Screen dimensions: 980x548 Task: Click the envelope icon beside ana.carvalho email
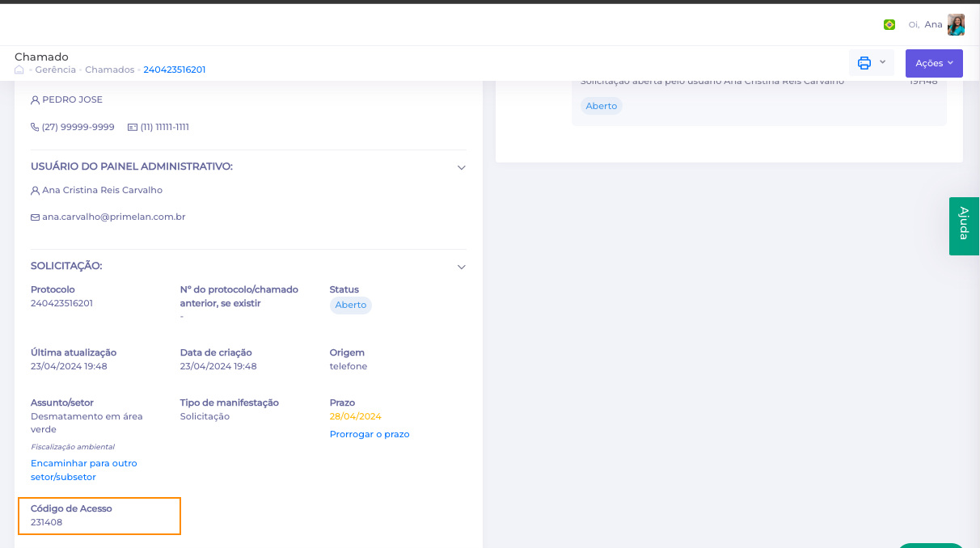[35, 217]
